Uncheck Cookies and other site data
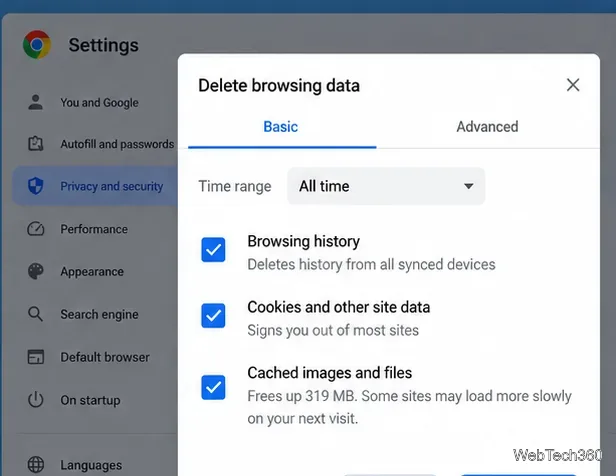The width and height of the screenshot is (616, 476). [x=213, y=316]
